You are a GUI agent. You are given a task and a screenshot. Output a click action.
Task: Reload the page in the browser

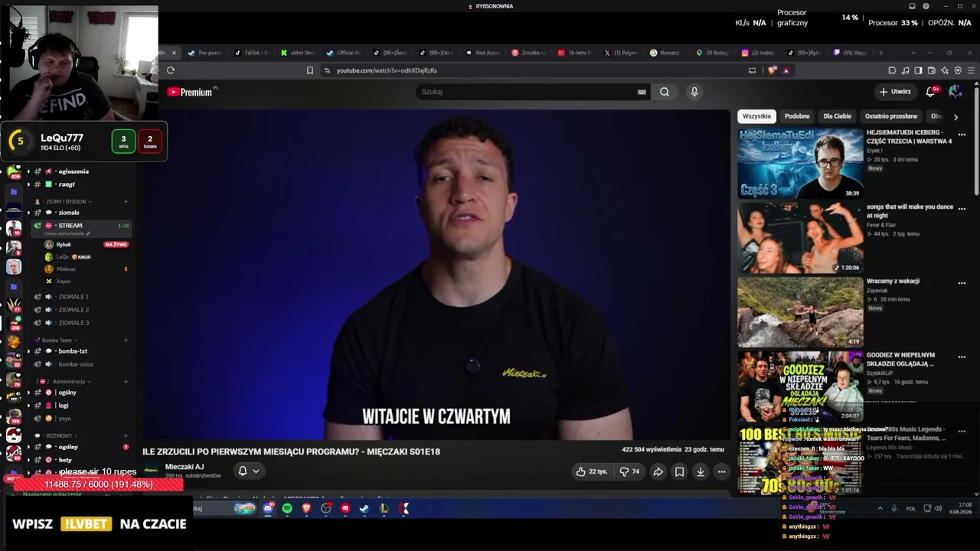(x=171, y=70)
